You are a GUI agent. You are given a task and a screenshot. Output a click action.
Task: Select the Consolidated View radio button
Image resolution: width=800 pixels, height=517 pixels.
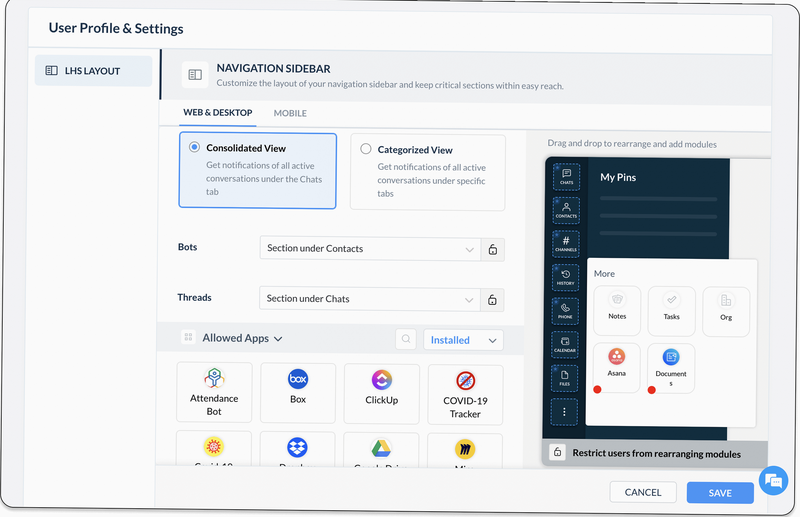click(194, 147)
